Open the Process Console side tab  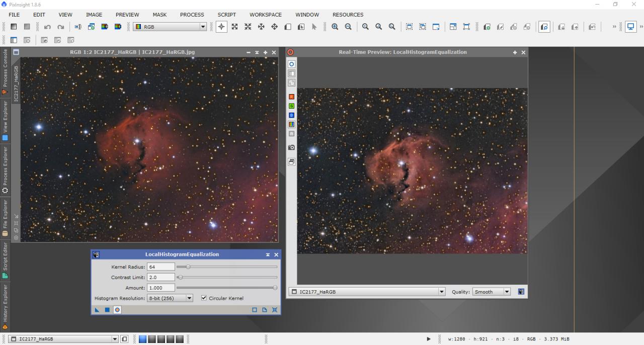pyautogui.click(x=5, y=71)
